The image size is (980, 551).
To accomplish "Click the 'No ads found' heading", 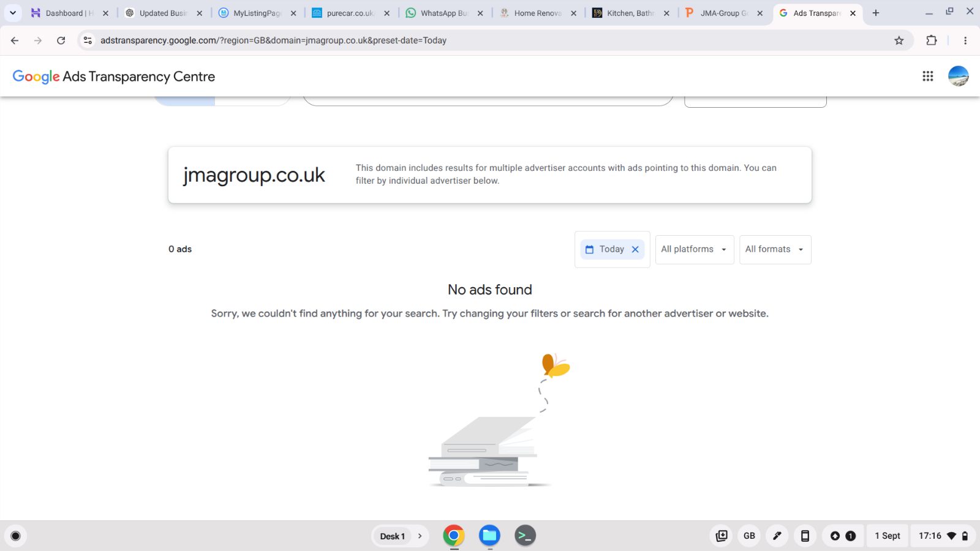I will tap(490, 290).
